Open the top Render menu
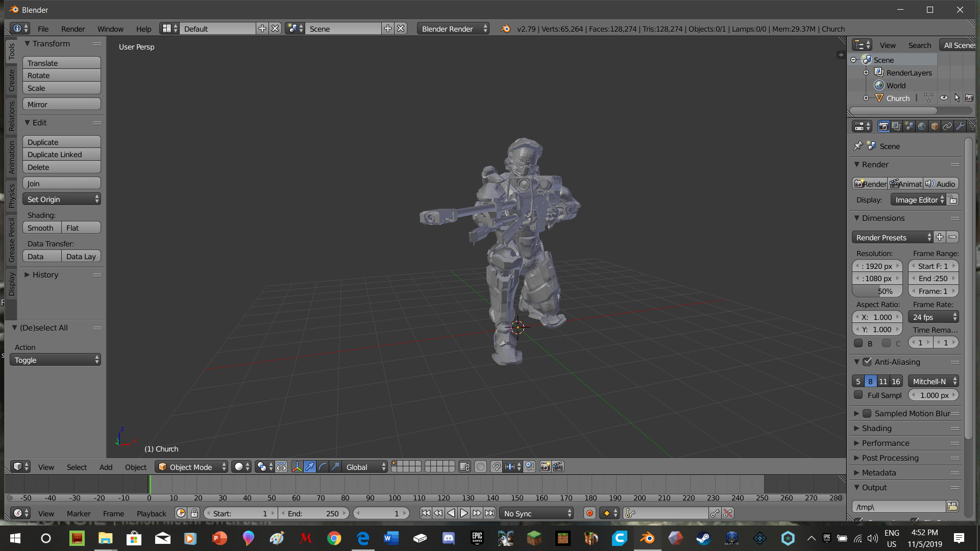 pos(73,29)
